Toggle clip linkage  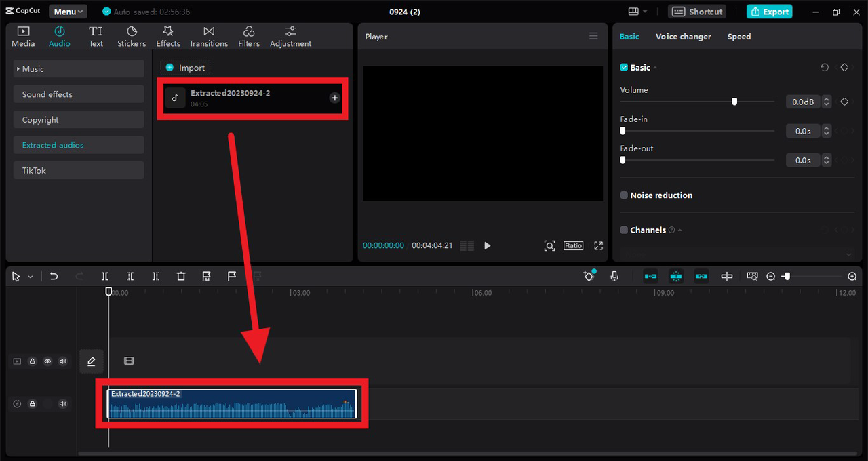[701, 277]
